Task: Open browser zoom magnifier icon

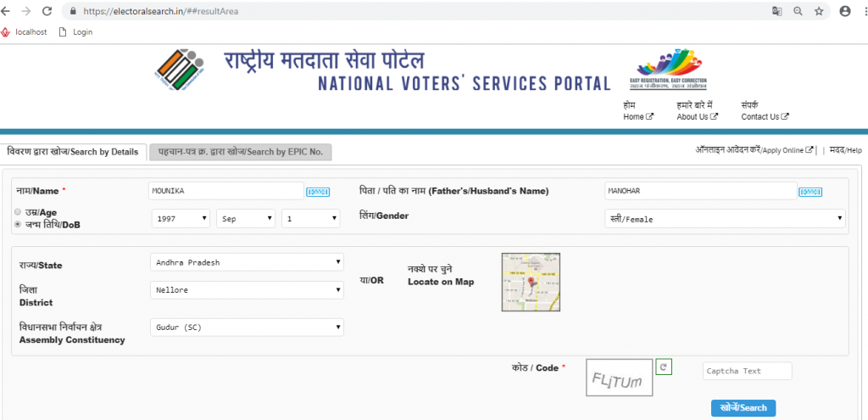Action: [x=798, y=11]
